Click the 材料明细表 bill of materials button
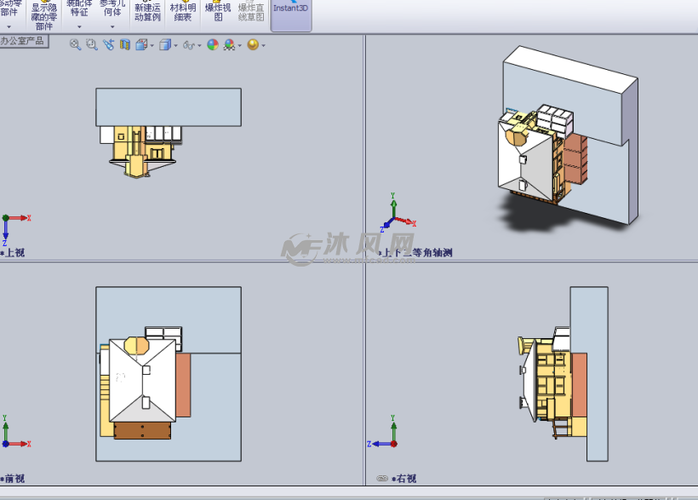The width and height of the screenshot is (698, 500). tap(182, 12)
